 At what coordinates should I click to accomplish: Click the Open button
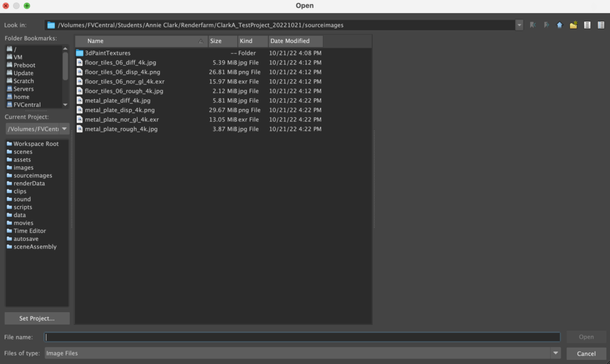[x=586, y=337]
